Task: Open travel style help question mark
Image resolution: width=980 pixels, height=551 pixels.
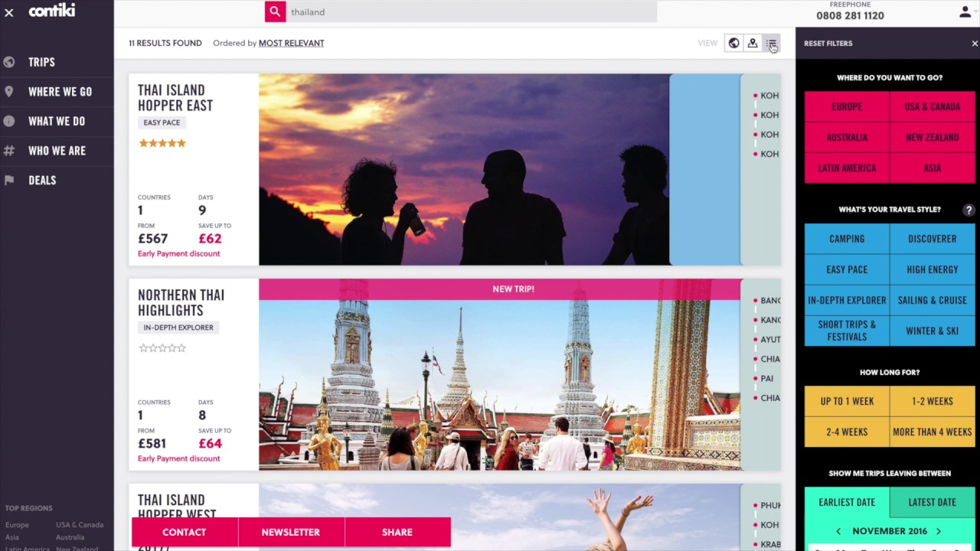Action: [969, 210]
